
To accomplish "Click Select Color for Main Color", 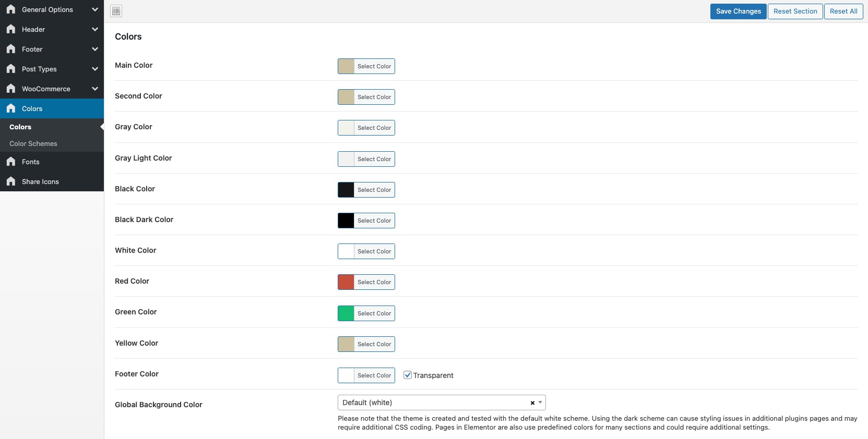I will point(374,66).
